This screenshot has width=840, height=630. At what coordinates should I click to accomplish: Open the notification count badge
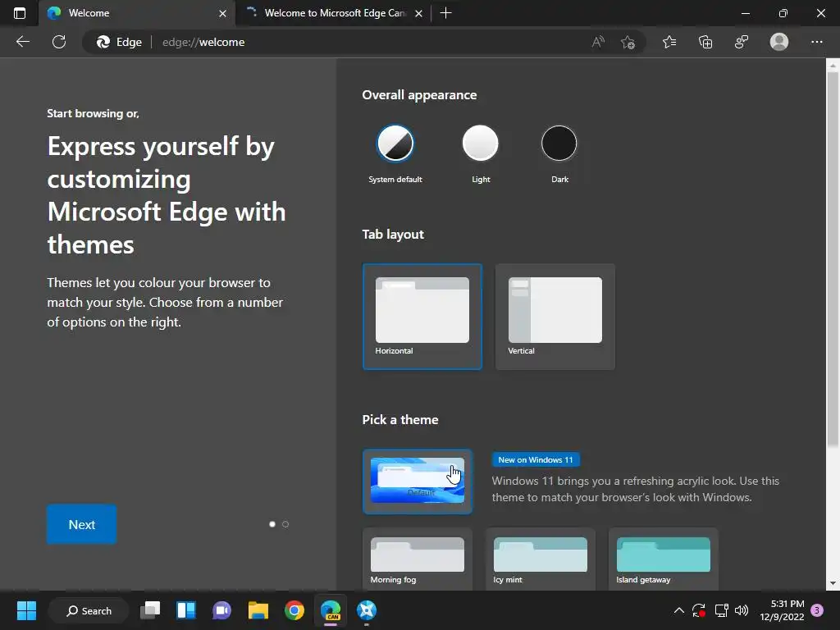click(x=817, y=610)
